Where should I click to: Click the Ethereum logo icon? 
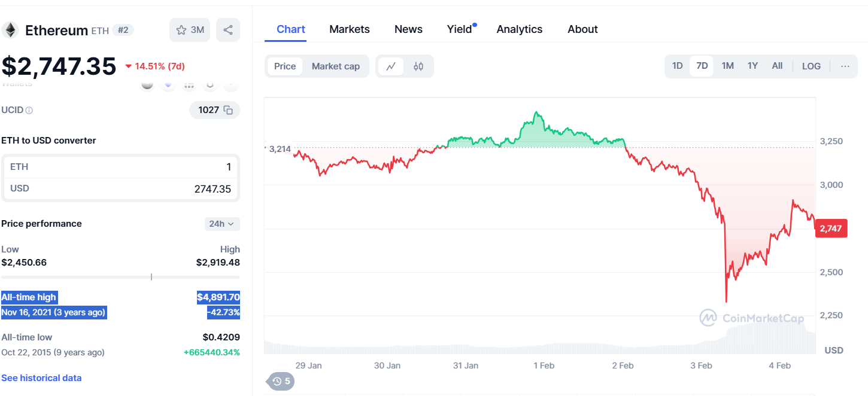pos(10,30)
